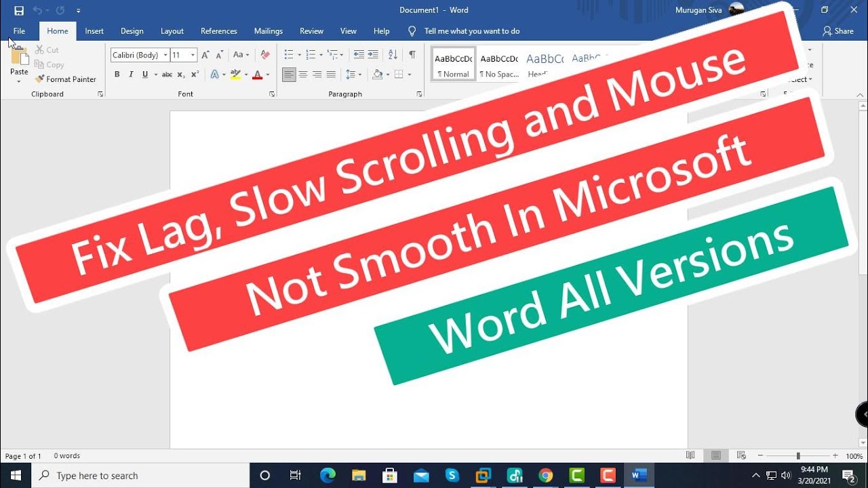Apply Text Effects glowing A icon
Viewport: 868px width, 488px height.
tap(215, 75)
